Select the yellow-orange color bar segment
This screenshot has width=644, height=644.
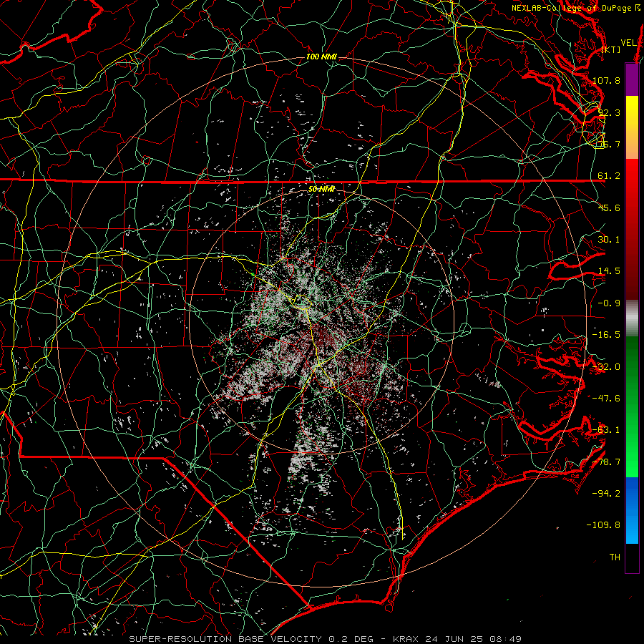coord(632,127)
